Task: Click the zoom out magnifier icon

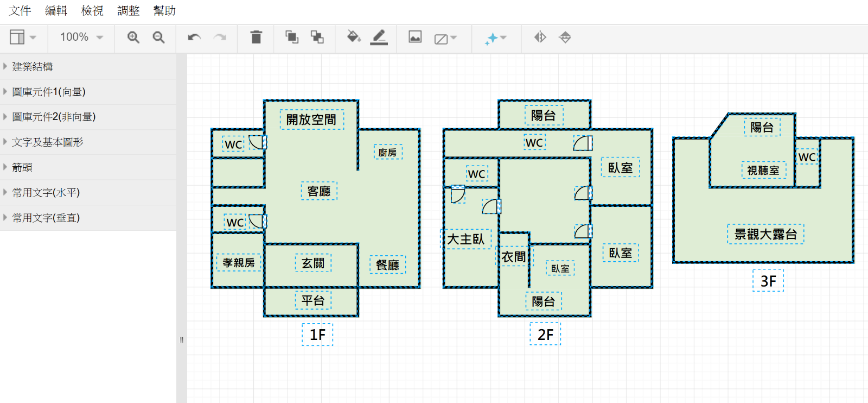Action: click(x=158, y=37)
